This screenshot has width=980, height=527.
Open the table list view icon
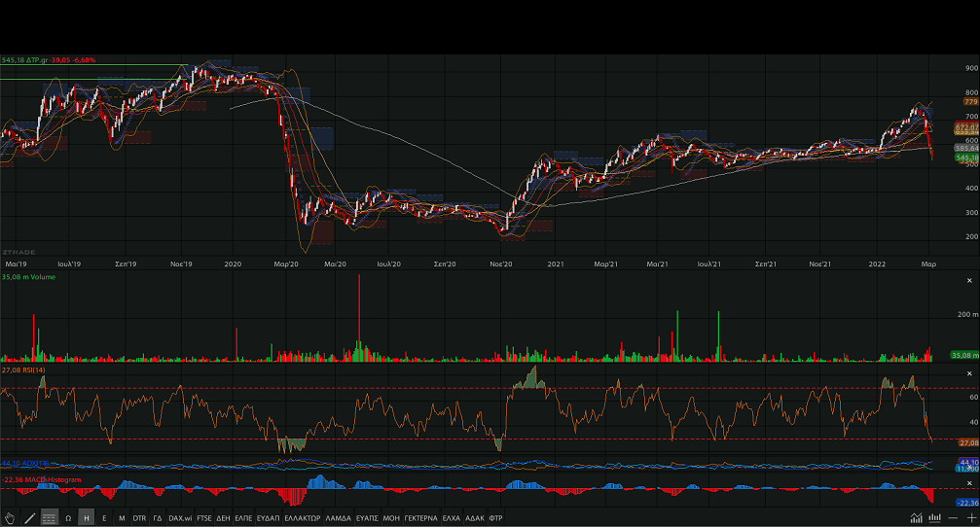click(49, 518)
